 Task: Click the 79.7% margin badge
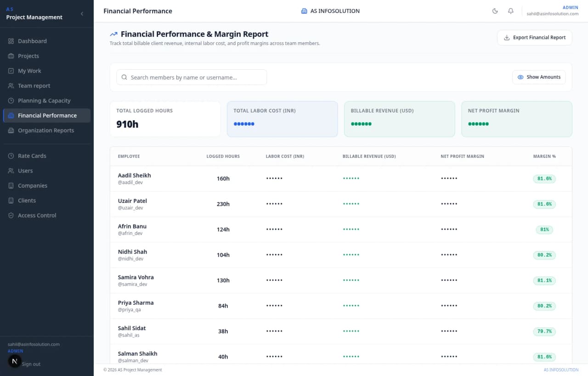point(544,331)
